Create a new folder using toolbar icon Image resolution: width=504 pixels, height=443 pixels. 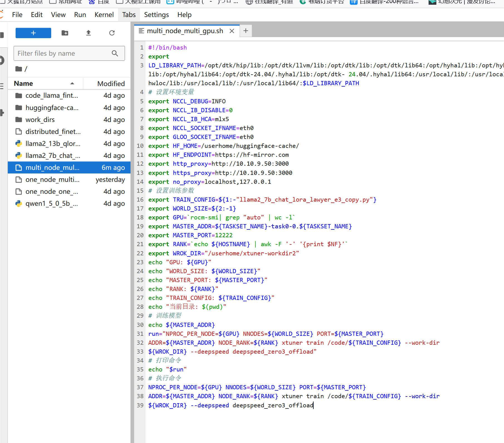click(65, 33)
